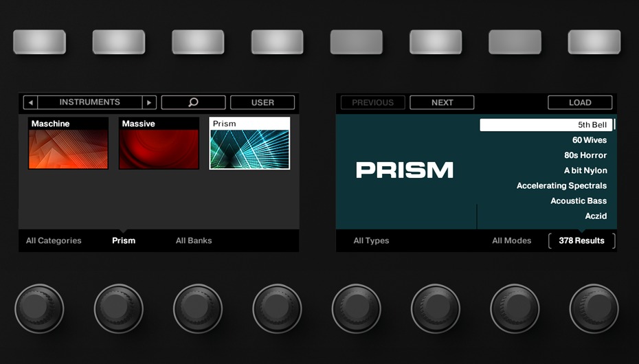Select the 5th Bell preset
Viewport: 639px width, 364px height.
pyautogui.click(x=546, y=125)
